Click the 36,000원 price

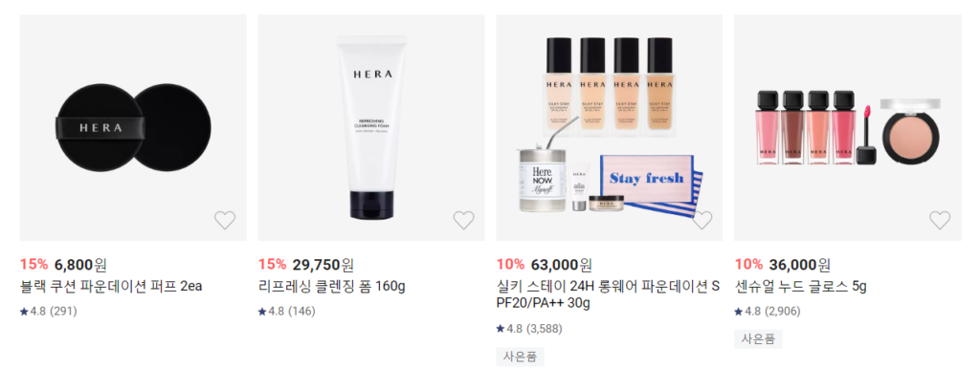coord(799,265)
